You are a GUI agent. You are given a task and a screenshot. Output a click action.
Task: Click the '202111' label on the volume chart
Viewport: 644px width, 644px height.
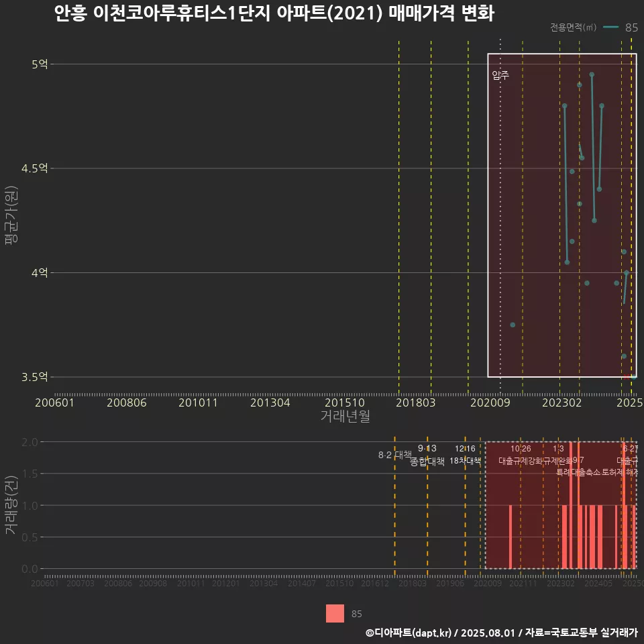[x=523, y=583]
